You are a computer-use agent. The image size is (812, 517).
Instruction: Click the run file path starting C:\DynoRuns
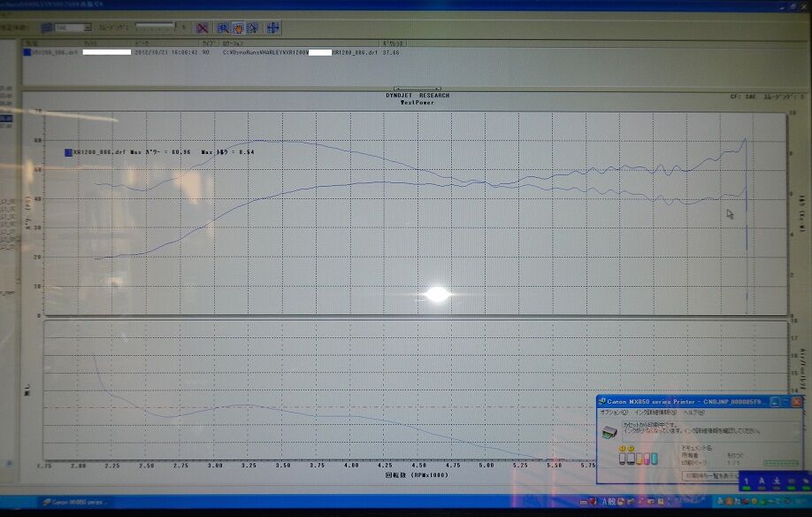tap(301, 52)
